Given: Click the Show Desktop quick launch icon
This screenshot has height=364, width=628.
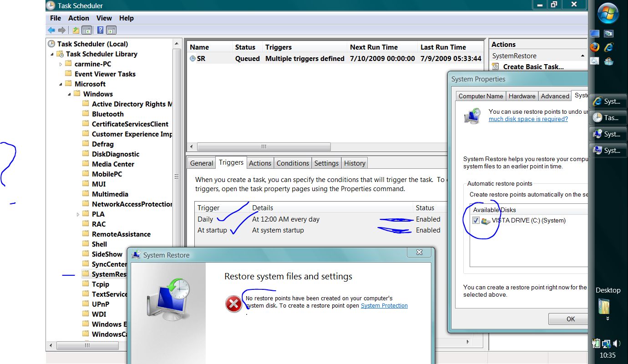Looking at the screenshot, I should (x=594, y=33).
